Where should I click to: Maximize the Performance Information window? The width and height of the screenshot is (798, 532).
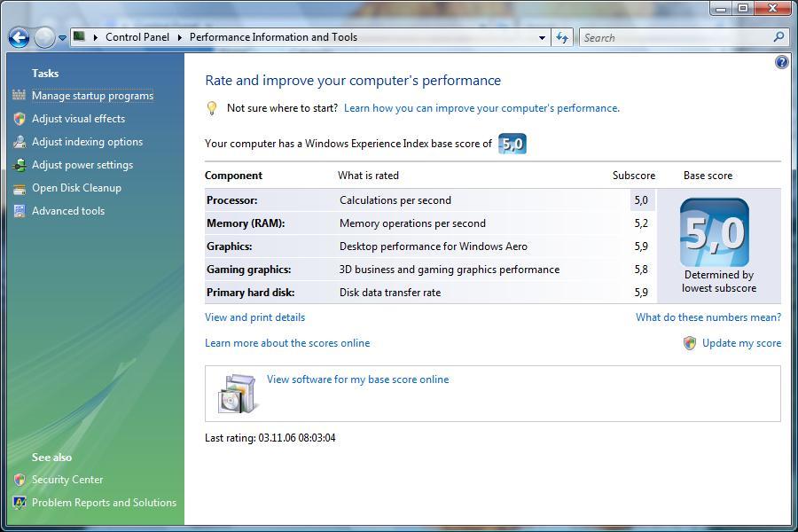tap(743, 9)
